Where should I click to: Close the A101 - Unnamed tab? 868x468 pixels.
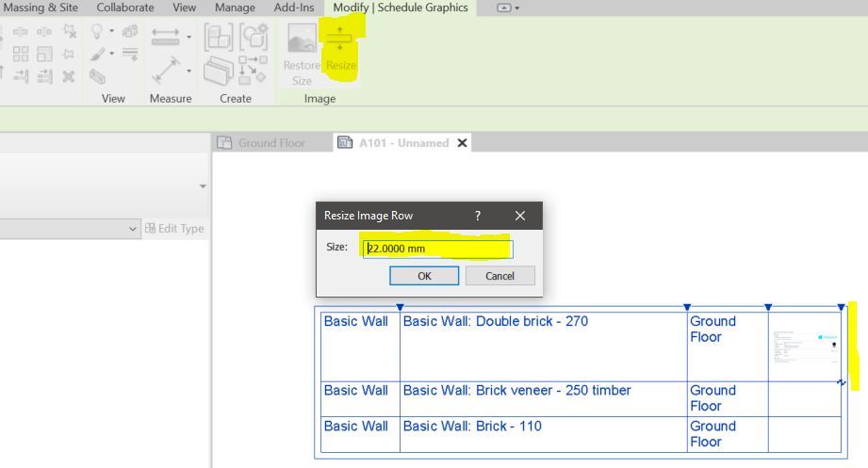[x=462, y=143]
